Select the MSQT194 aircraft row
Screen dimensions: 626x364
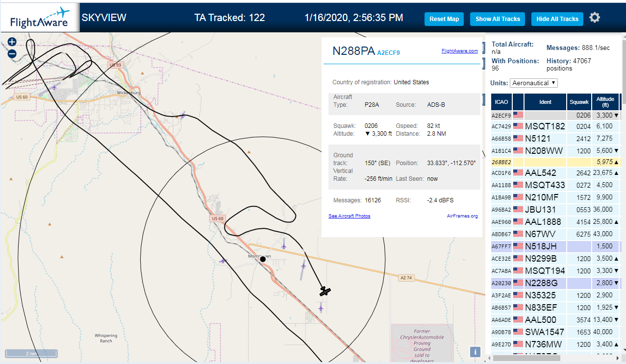[x=555, y=270]
